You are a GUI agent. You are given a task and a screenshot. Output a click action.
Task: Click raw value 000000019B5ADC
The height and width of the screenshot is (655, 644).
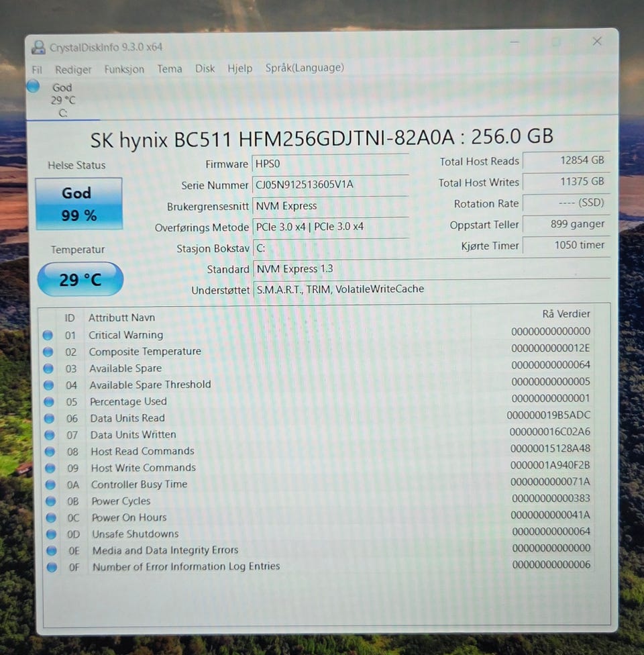pos(548,415)
